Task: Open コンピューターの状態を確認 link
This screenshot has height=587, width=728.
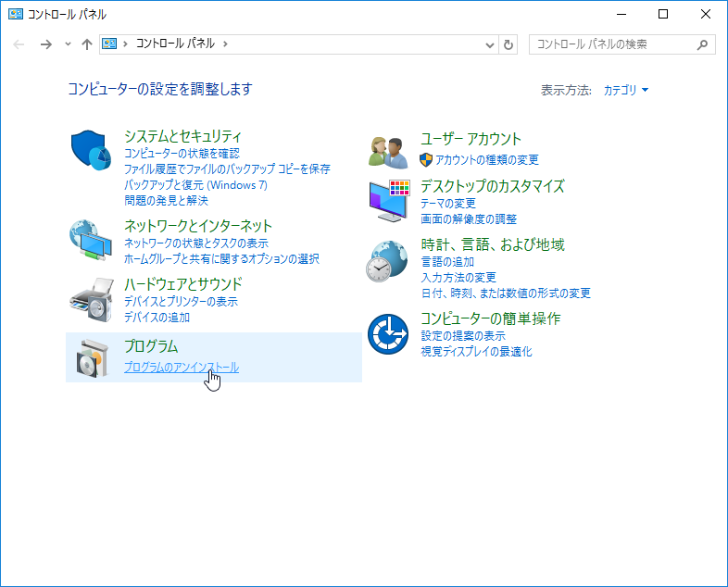Action: [x=182, y=153]
